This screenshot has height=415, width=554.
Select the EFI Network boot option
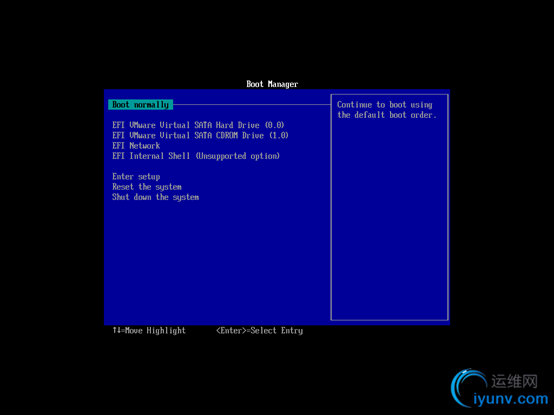coord(136,146)
